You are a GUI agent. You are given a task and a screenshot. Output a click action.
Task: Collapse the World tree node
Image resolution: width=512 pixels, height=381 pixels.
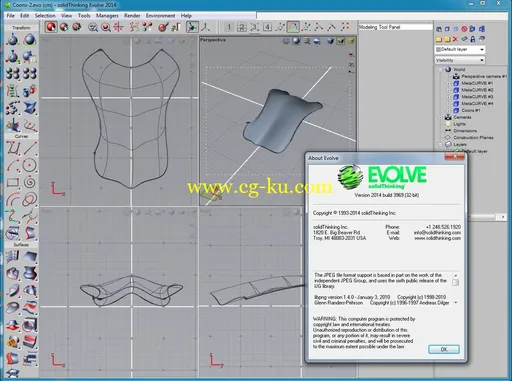[x=441, y=70]
